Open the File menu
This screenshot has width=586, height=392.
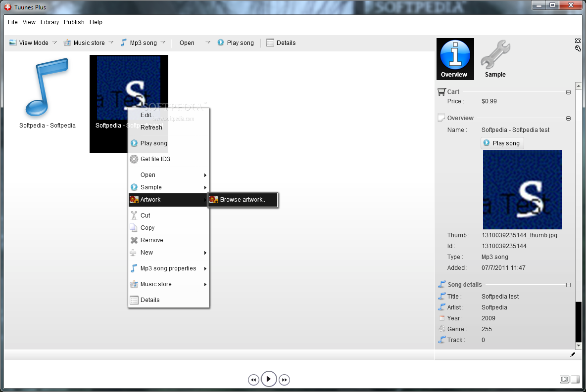[x=13, y=22]
